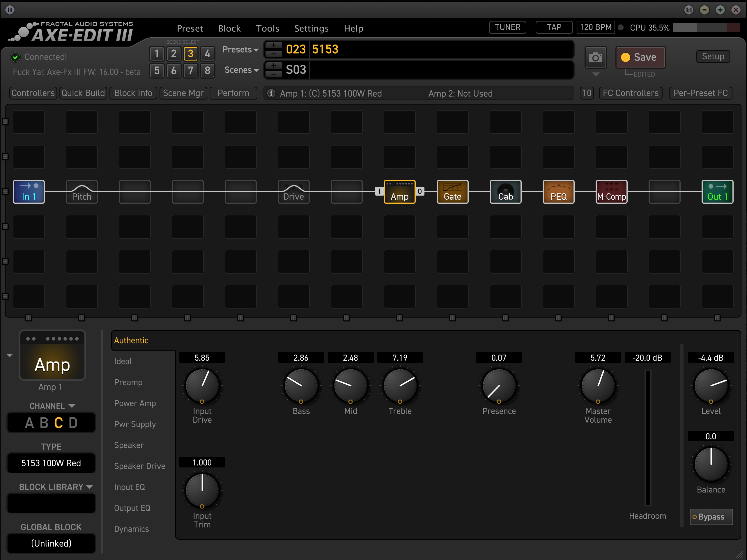The image size is (747, 560).
Task: Select amp channel A
Action: coord(29,423)
